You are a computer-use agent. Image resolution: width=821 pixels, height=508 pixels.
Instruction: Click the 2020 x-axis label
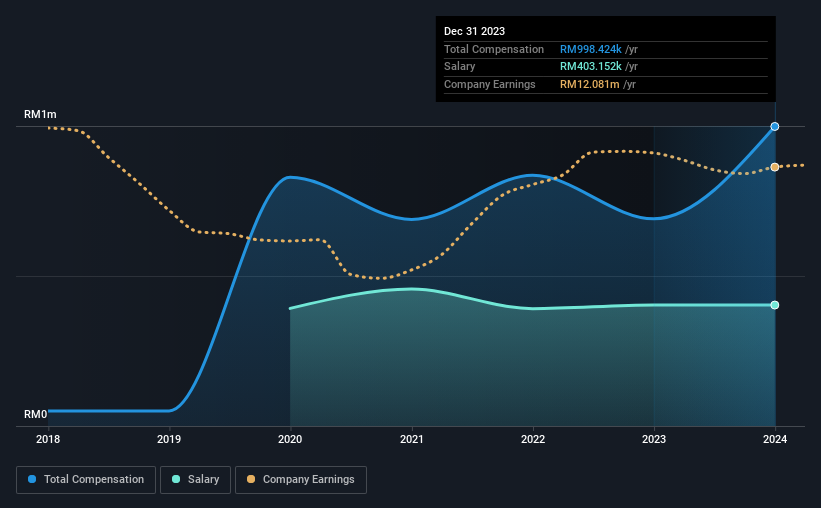(x=290, y=439)
